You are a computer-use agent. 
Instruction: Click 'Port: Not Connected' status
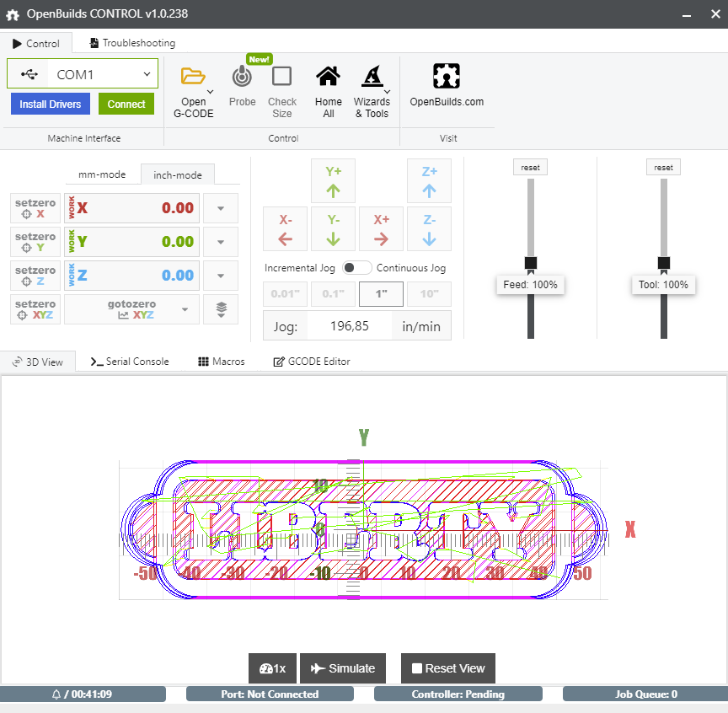[x=270, y=694]
